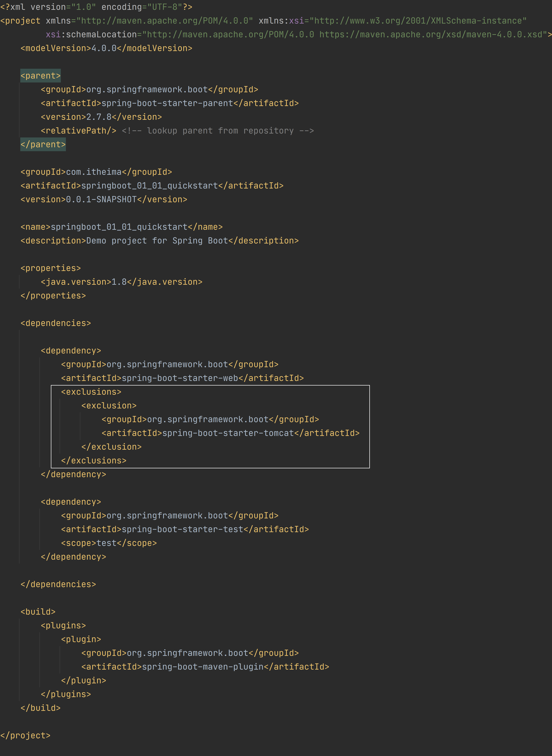Click spring-boot-starter-web artifactId
Viewport: 552px width, 756px height.
pos(180,378)
